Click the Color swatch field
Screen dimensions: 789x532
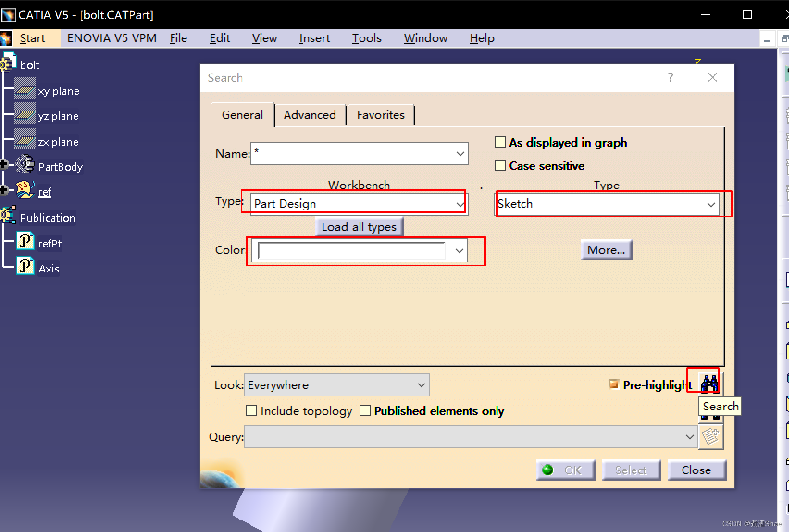352,250
